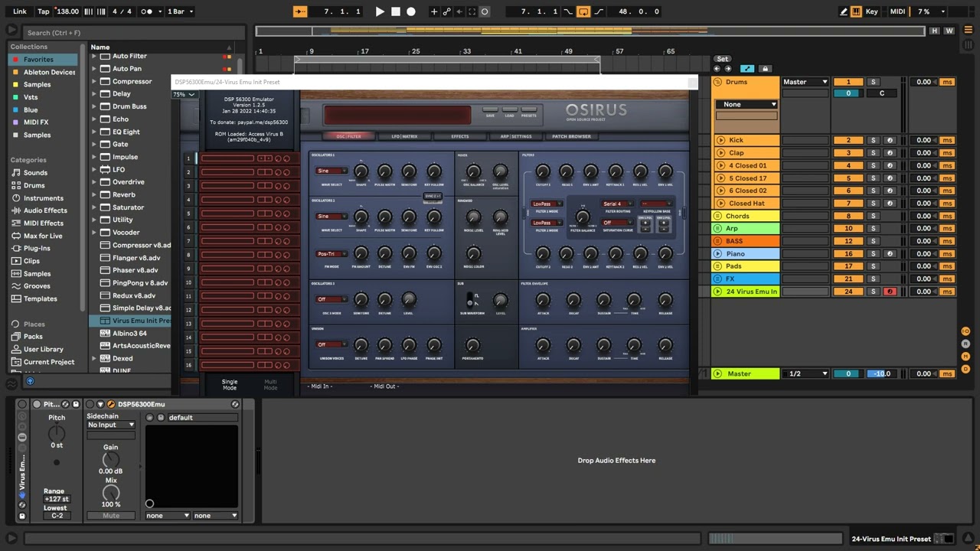Expand the Reverb folder in browser
980x551 pixels.
[x=94, y=194]
